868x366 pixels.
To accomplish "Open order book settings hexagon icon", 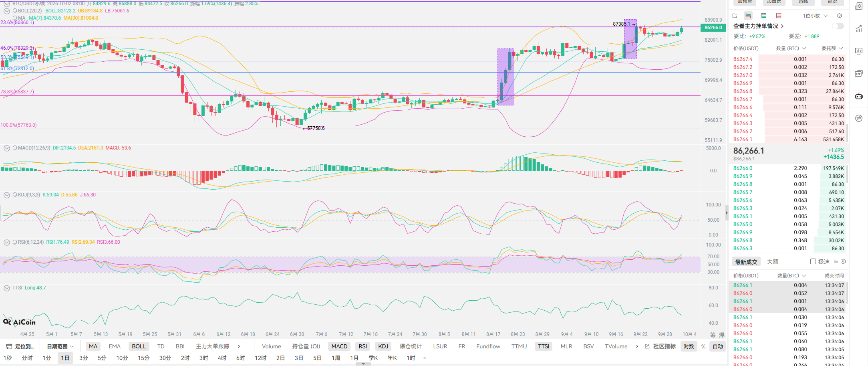I will click(x=840, y=16).
